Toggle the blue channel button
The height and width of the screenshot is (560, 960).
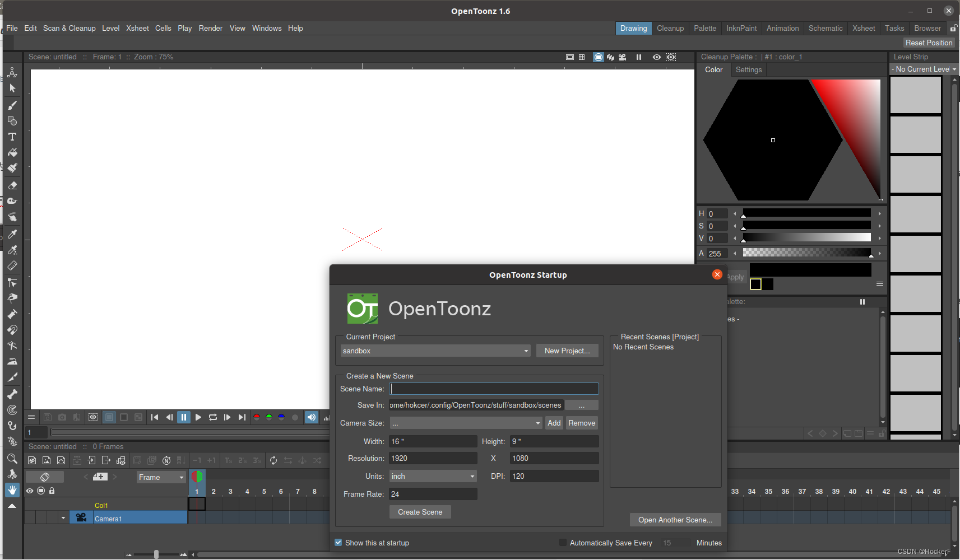[x=281, y=417]
